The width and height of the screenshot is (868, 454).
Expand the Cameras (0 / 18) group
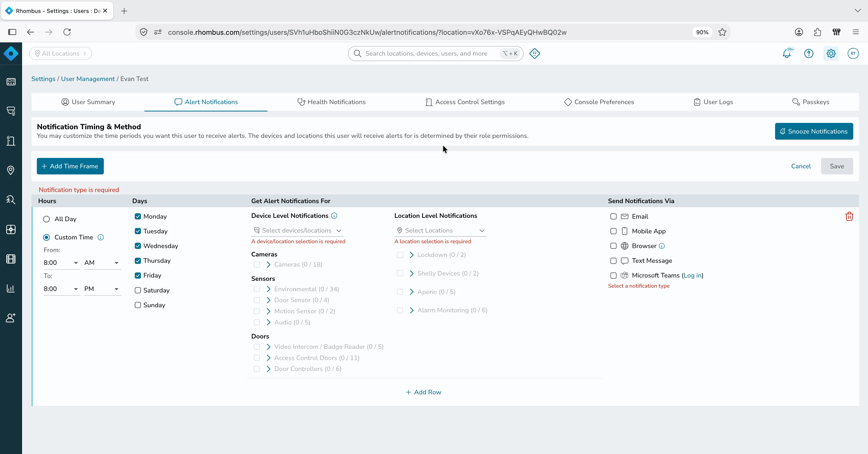click(x=269, y=265)
